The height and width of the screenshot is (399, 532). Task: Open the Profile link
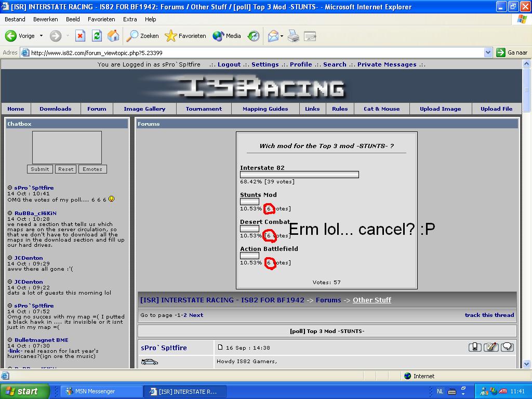click(301, 64)
